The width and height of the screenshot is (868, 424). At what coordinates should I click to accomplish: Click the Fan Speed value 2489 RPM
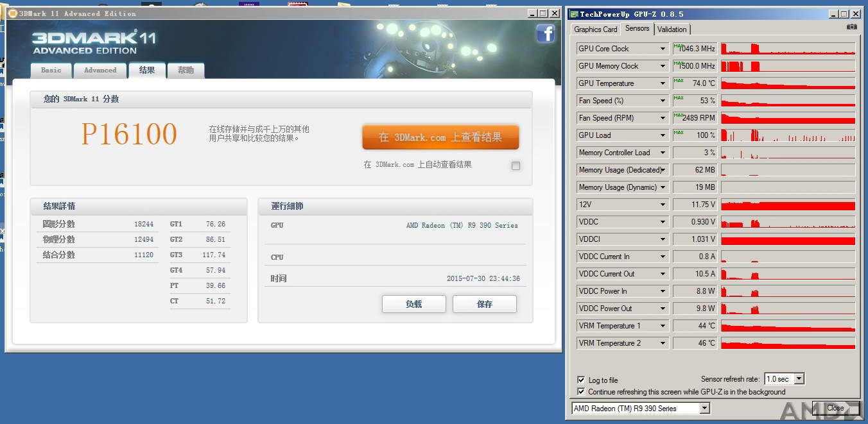coord(694,118)
